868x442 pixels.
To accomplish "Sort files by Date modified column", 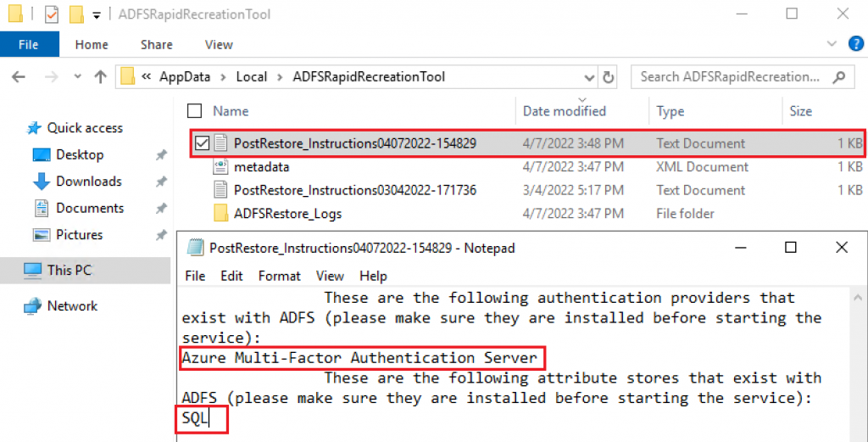I will tap(565, 111).
